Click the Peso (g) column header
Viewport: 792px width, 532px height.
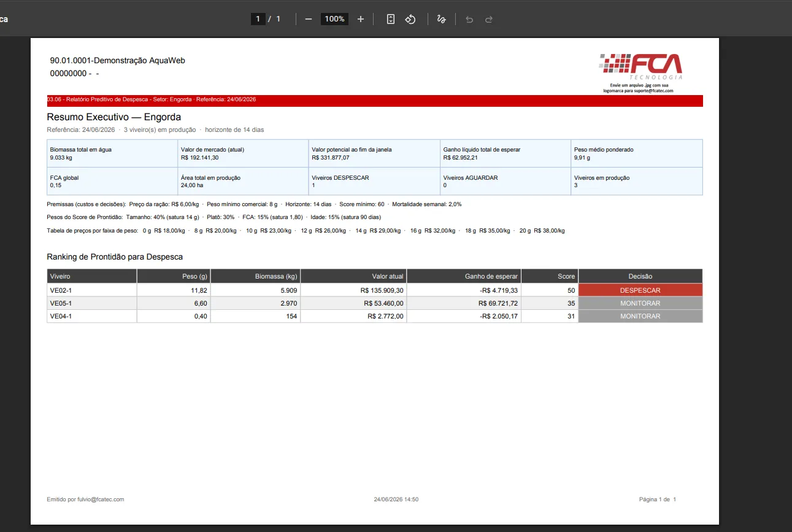[x=174, y=276]
